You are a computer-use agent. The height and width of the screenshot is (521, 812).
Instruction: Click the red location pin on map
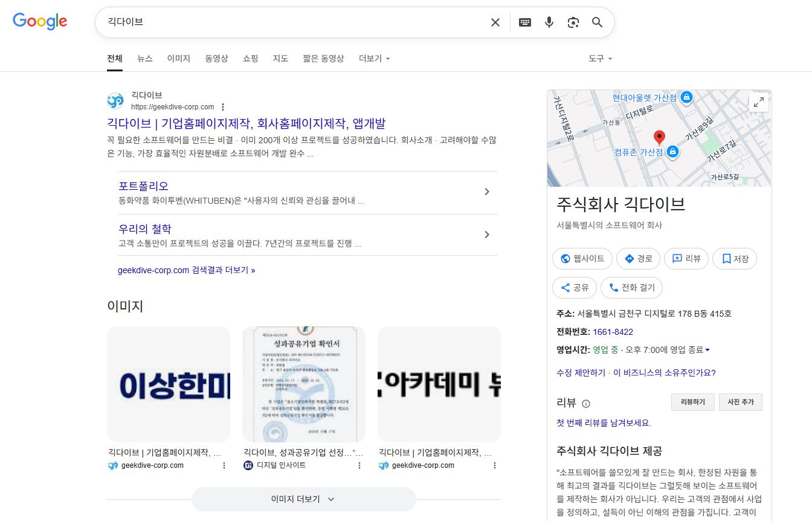660,137
